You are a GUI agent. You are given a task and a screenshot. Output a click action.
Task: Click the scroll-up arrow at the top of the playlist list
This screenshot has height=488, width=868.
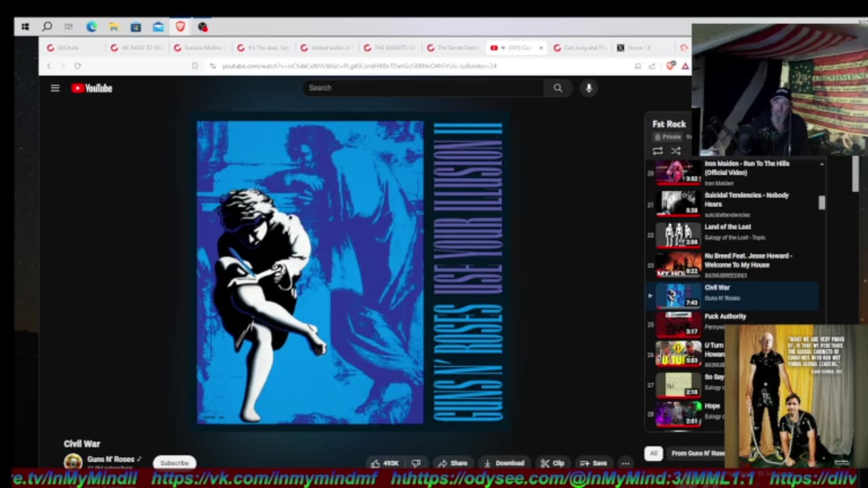(822, 164)
